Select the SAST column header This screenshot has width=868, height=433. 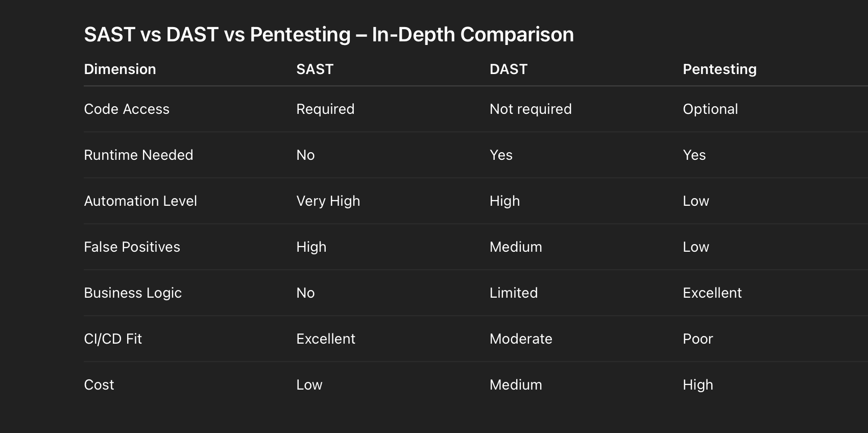[315, 69]
